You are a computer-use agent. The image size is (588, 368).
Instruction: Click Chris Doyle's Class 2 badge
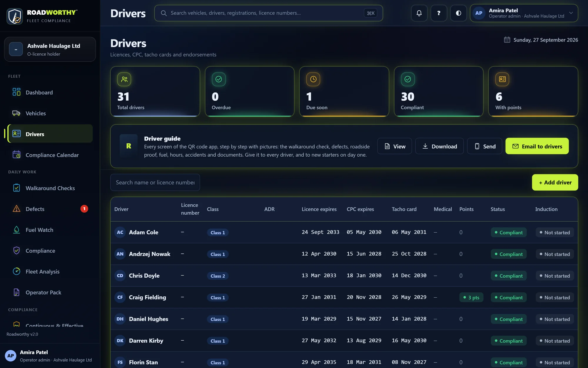218,276
